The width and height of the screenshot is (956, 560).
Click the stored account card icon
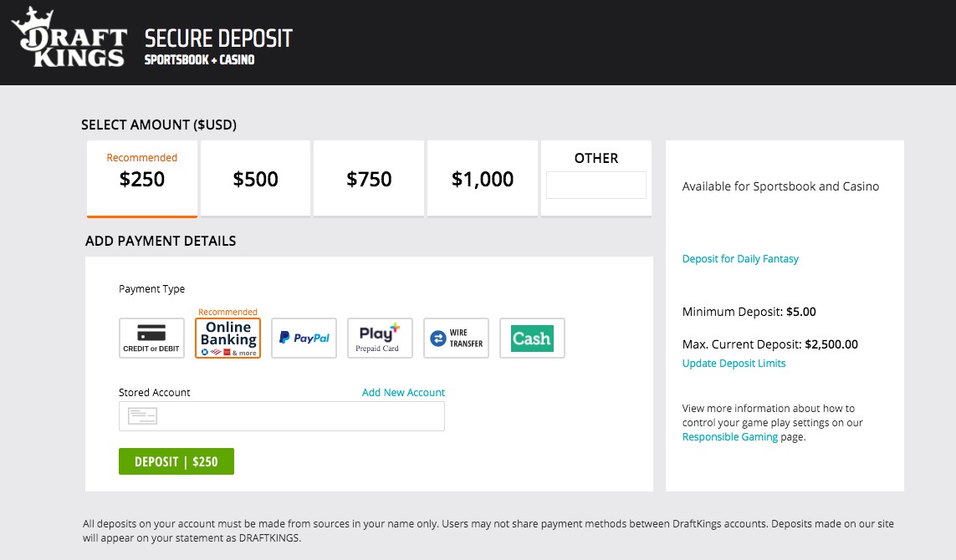[x=143, y=416]
